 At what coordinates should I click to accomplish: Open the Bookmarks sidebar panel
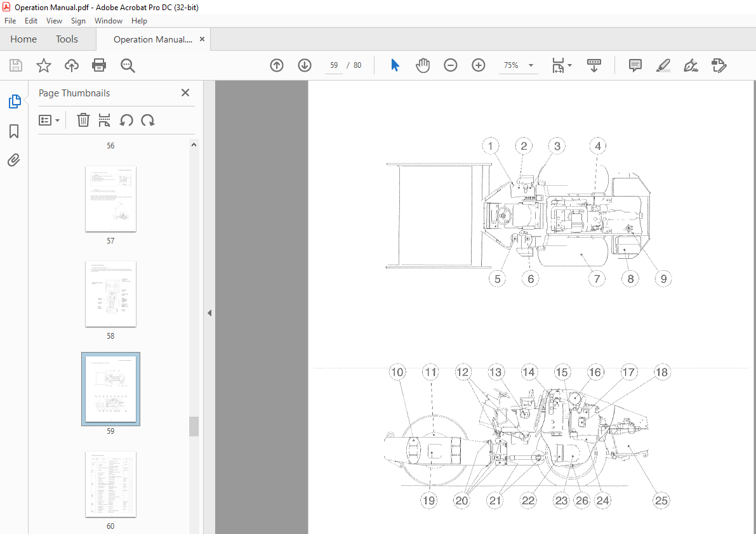[14, 131]
